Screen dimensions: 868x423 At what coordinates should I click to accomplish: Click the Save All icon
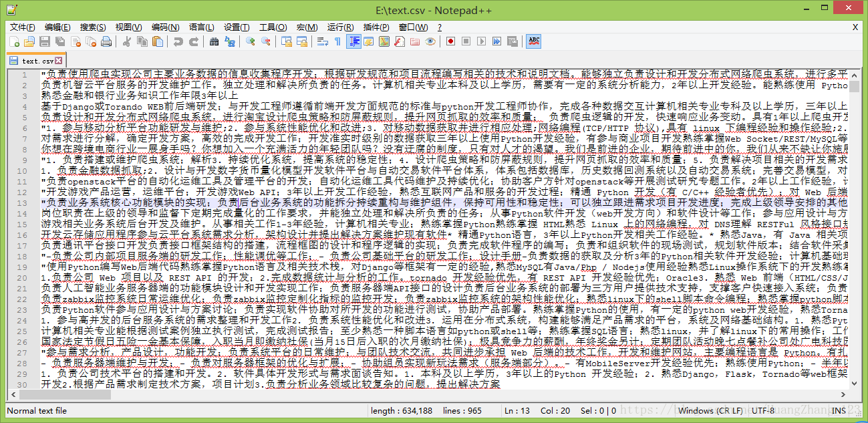click(x=60, y=41)
